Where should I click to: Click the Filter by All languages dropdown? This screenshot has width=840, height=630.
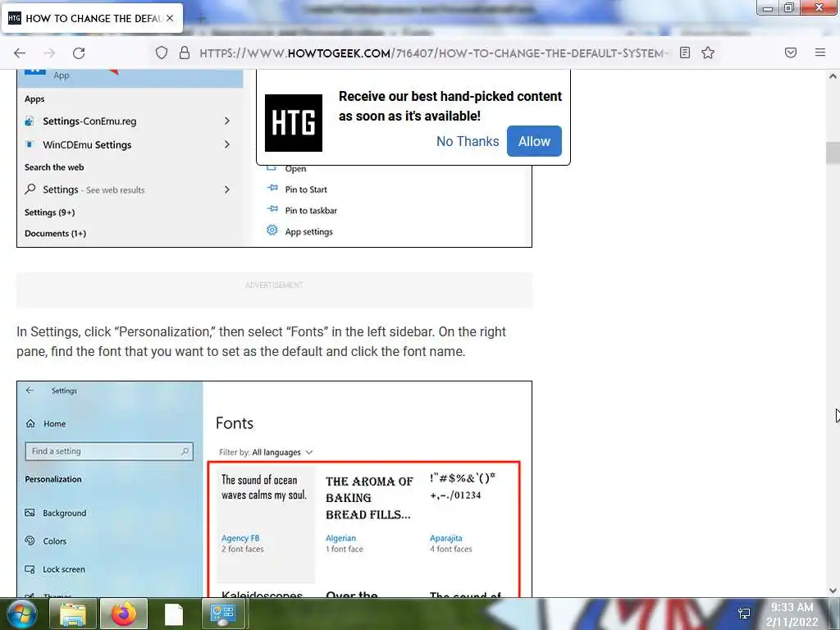(x=267, y=452)
